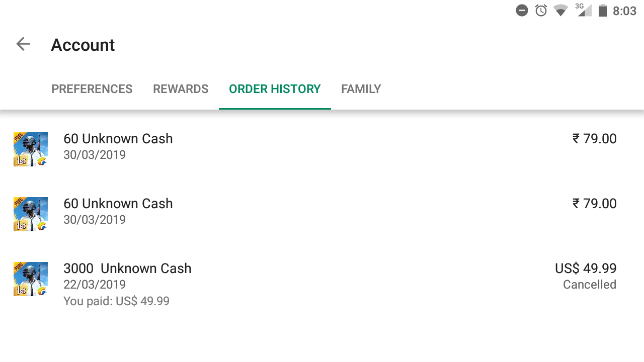Screen dimensions: 644x362
Task: Tap the do-not-disturb status icon
Action: click(x=522, y=11)
